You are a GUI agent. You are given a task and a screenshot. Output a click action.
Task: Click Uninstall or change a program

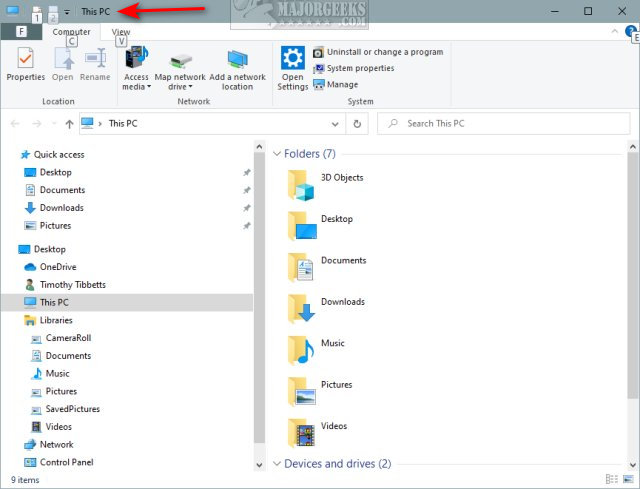click(x=378, y=52)
